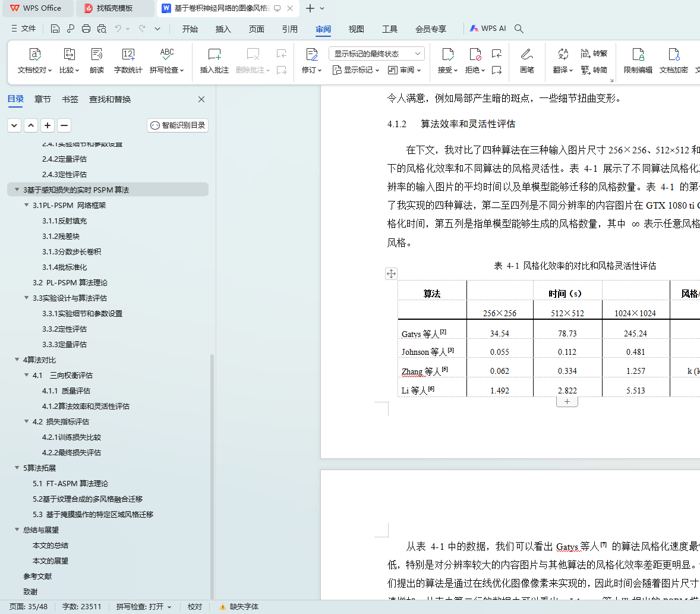Open the 会员专享 ribbon tab
700x614 pixels.
click(431, 29)
